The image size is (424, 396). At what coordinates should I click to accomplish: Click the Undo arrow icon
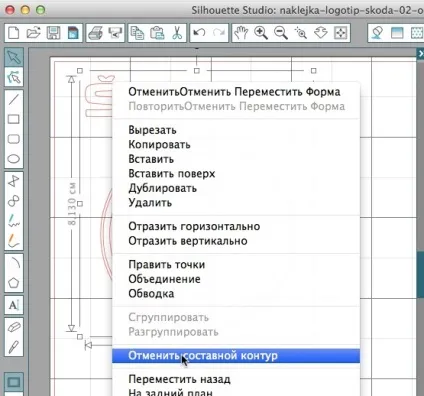[199, 33]
